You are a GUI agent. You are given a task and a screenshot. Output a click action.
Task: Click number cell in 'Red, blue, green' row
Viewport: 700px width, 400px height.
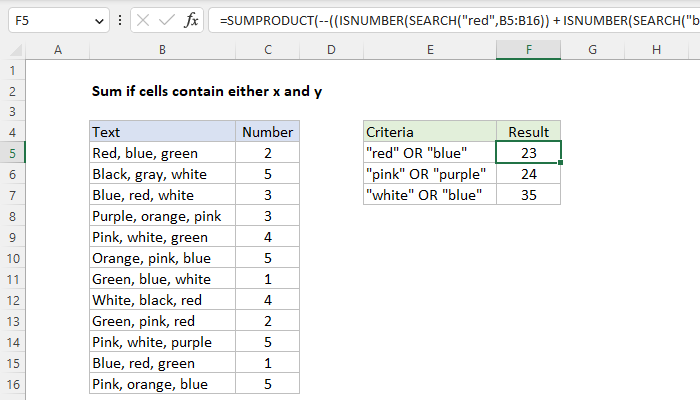pyautogui.click(x=267, y=153)
